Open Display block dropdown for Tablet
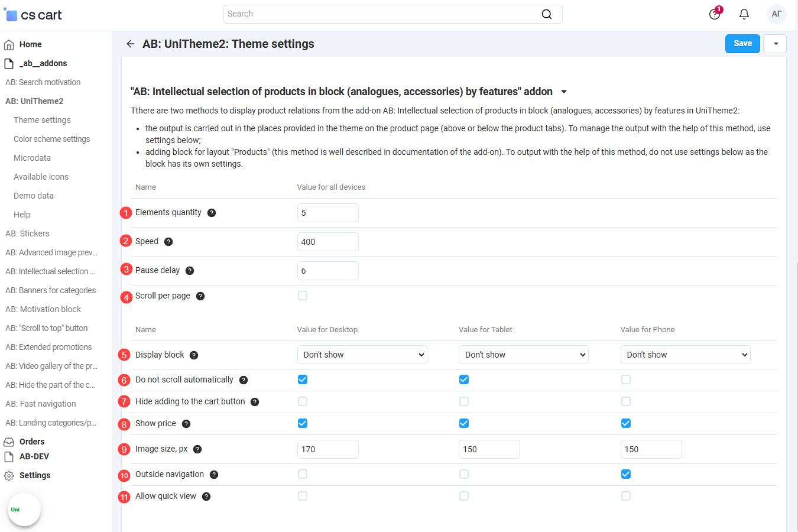 [524, 355]
